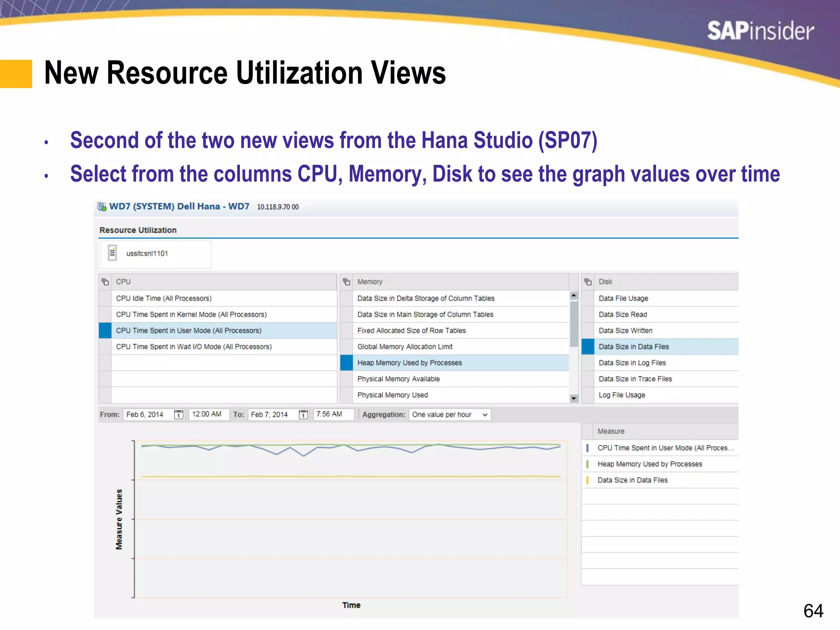Click the Measure legend header
The width and height of the screenshot is (840, 630).
point(666,431)
